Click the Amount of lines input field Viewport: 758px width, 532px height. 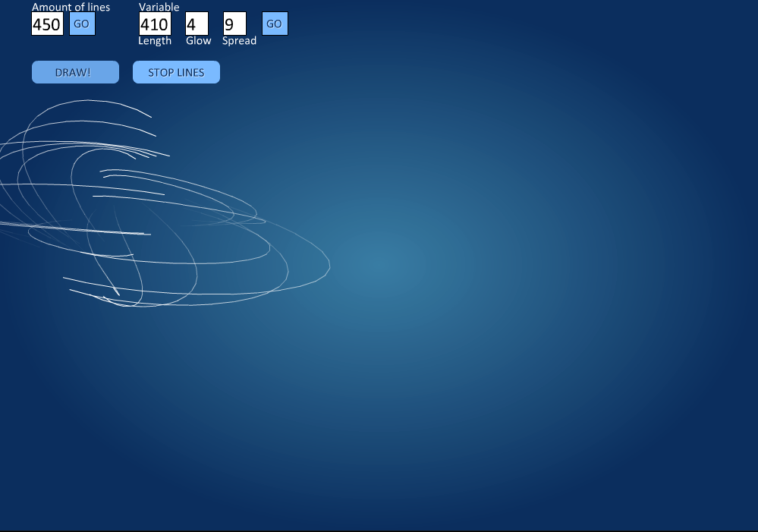tap(47, 24)
